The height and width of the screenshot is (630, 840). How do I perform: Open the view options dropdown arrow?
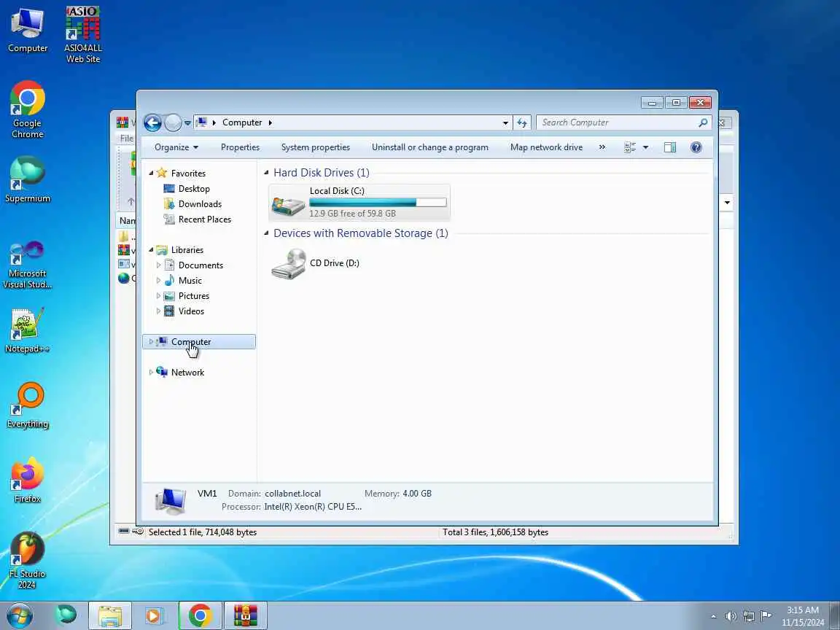[645, 147]
